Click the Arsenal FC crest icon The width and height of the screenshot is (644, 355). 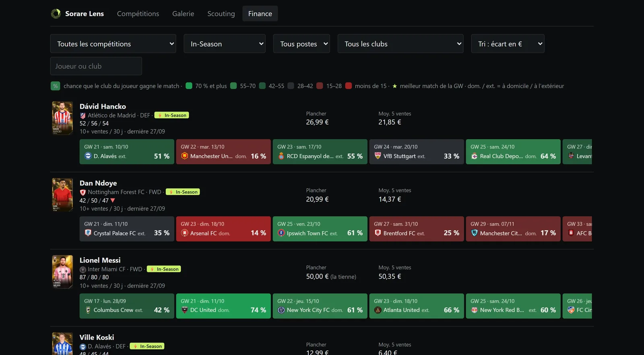(x=185, y=233)
